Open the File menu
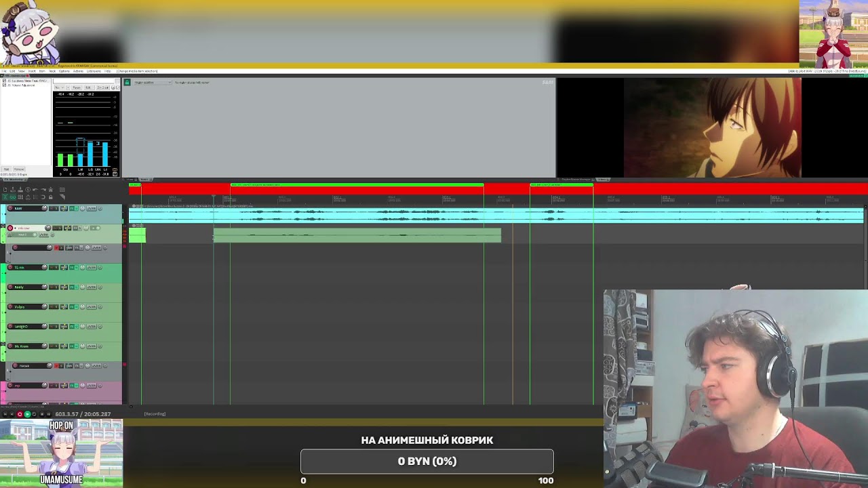Image resolution: width=868 pixels, height=488 pixels. (x=5, y=70)
